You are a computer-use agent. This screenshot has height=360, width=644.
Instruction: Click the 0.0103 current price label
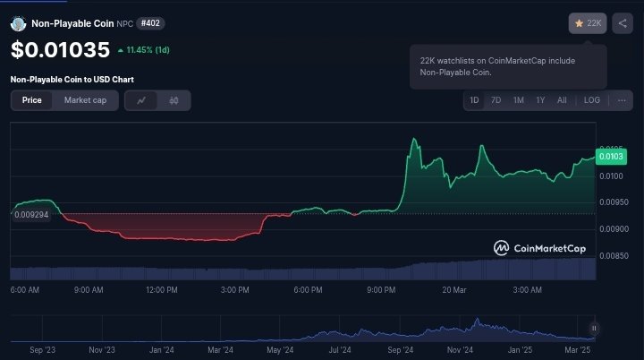click(x=611, y=157)
